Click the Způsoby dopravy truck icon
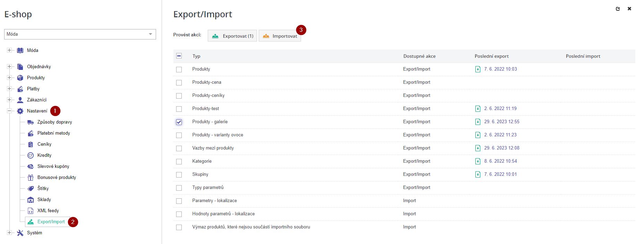 [31, 122]
